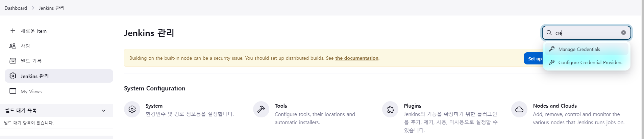The height and width of the screenshot is (139, 644).
Task: Click the Jenkins 관리 page heading
Action: click(x=149, y=33)
